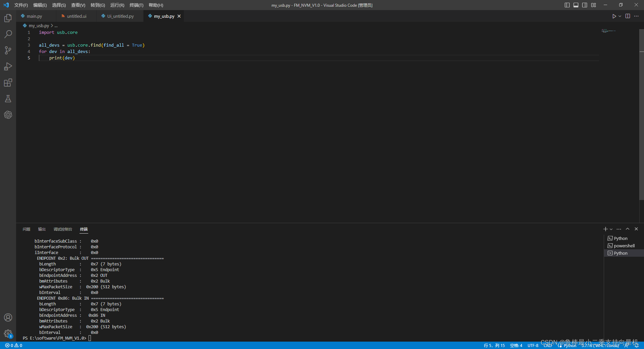Click on 'import usb.core' code line

[58, 32]
